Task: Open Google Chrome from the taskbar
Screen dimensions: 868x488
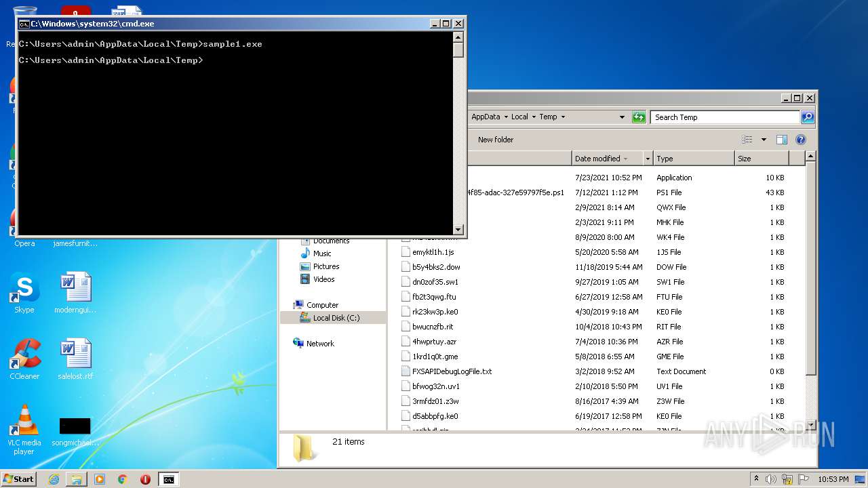Action: (x=122, y=479)
